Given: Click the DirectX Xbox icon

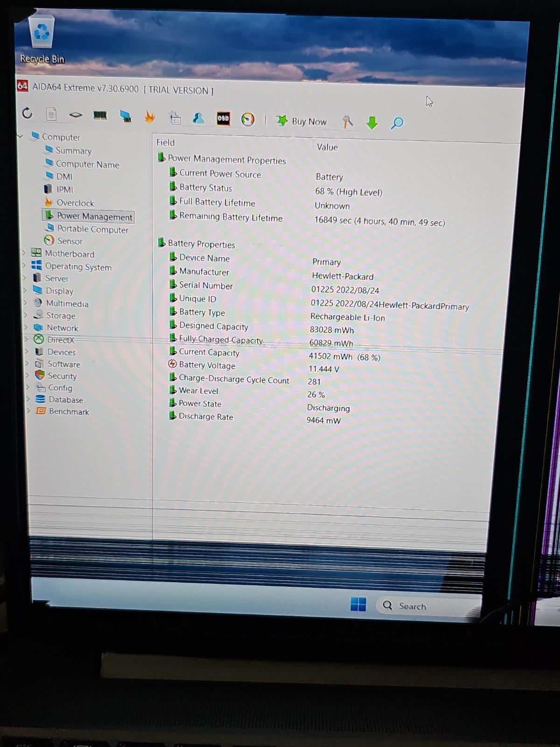Looking at the screenshot, I should pos(39,339).
